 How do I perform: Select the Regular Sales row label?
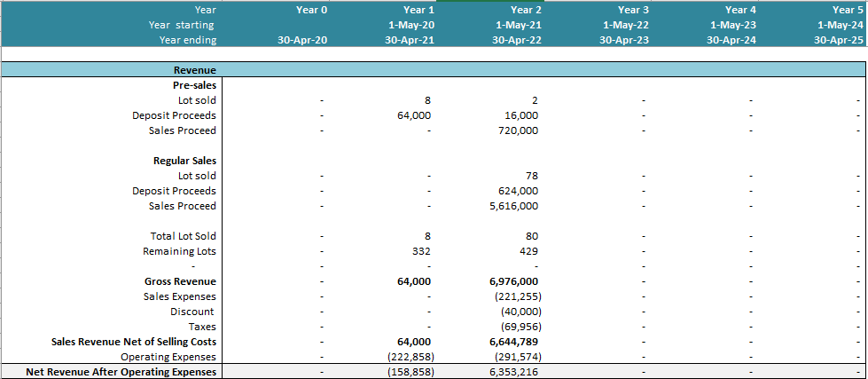point(184,161)
